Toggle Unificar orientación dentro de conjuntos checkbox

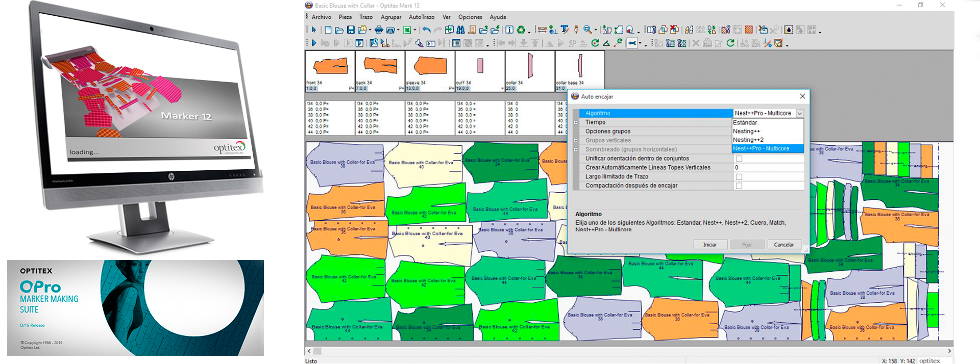pyautogui.click(x=739, y=159)
